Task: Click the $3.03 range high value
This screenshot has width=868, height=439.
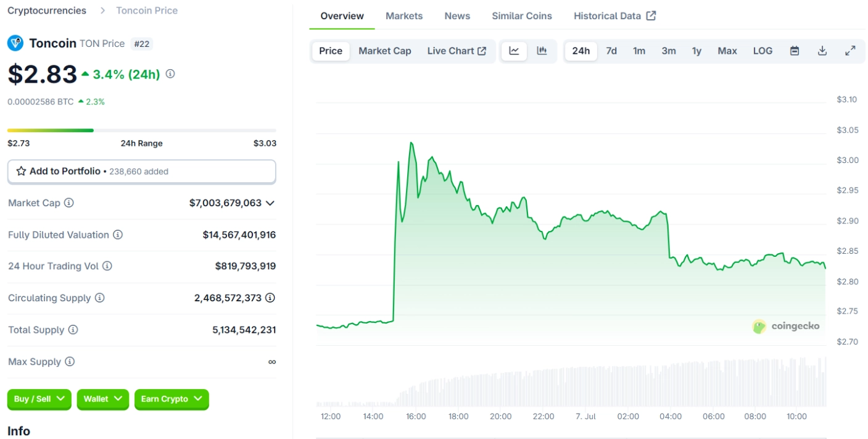Action: (x=265, y=143)
